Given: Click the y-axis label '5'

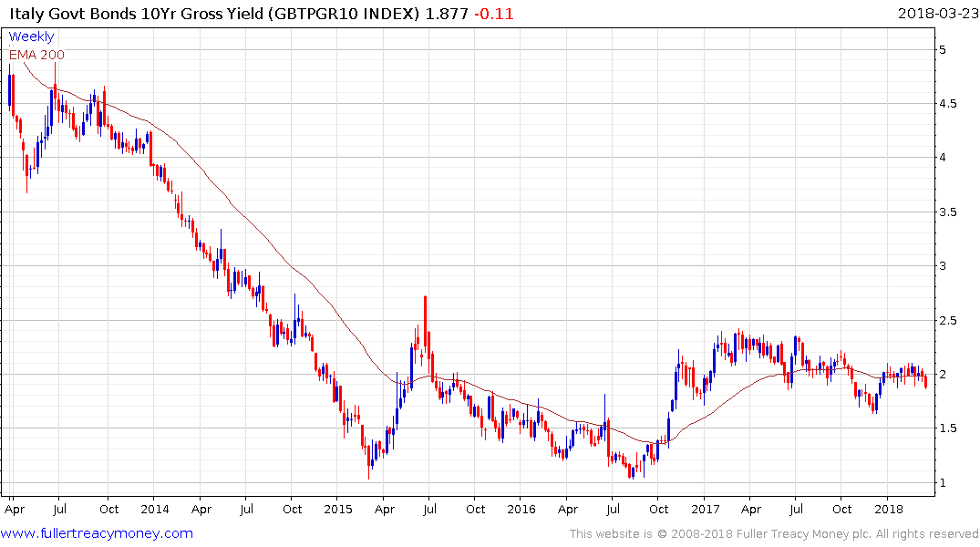Looking at the screenshot, I should tap(943, 50).
